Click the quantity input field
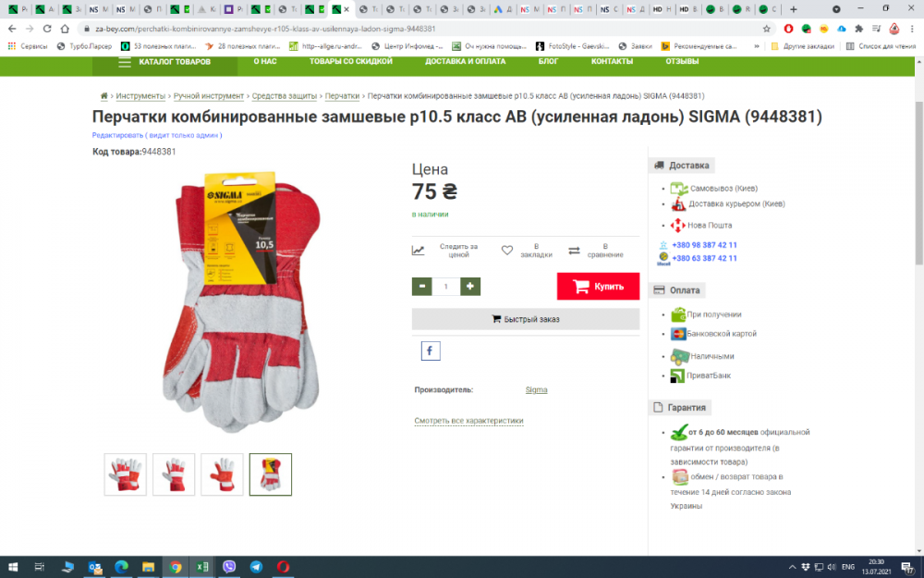This screenshot has height=578, width=924. tap(445, 287)
